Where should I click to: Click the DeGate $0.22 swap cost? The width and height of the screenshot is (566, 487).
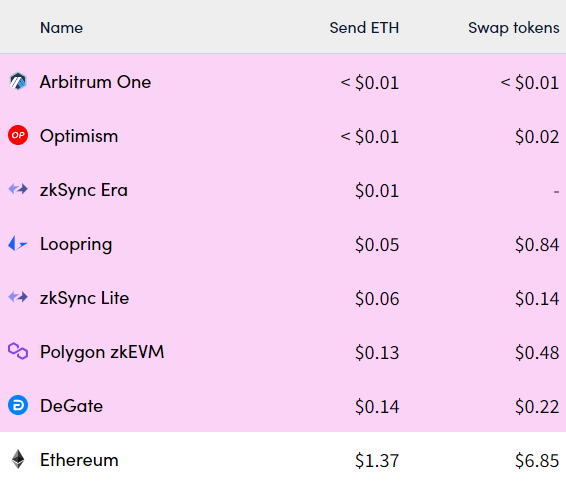[x=537, y=407]
